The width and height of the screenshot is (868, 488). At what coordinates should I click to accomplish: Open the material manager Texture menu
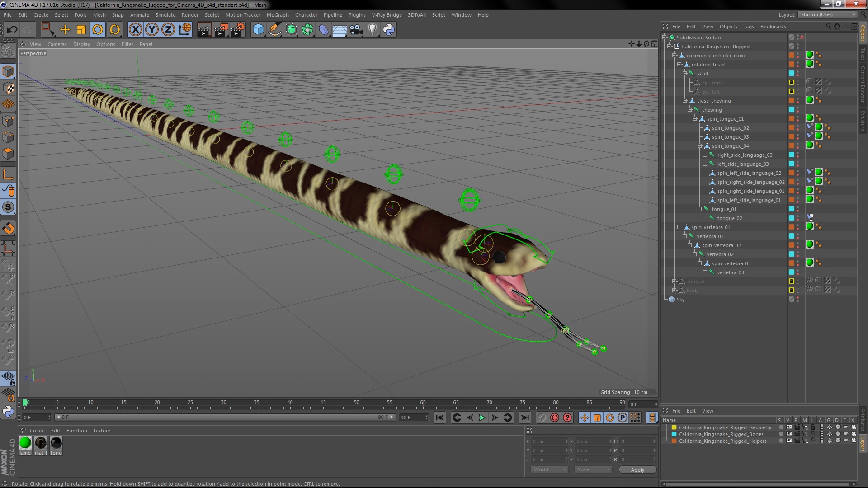pyautogui.click(x=101, y=431)
